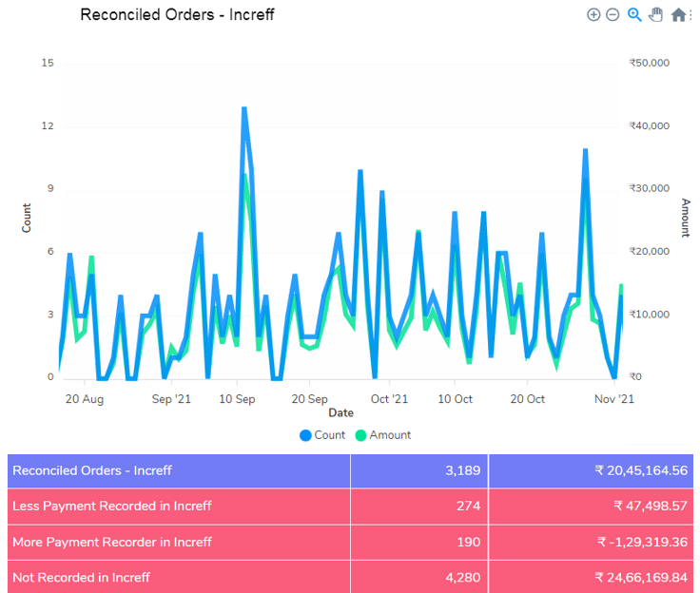Activate the selection zoom magnifier tool

(x=634, y=14)
